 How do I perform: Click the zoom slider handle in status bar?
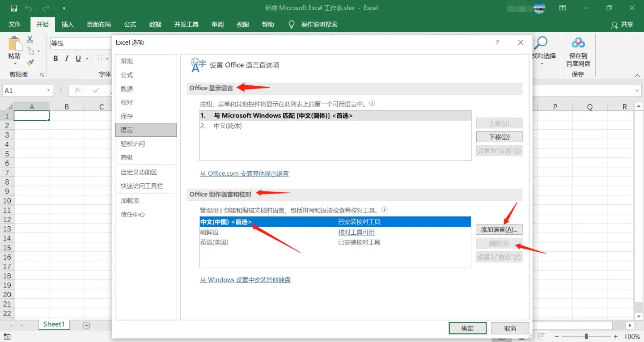tap(586, 337)
